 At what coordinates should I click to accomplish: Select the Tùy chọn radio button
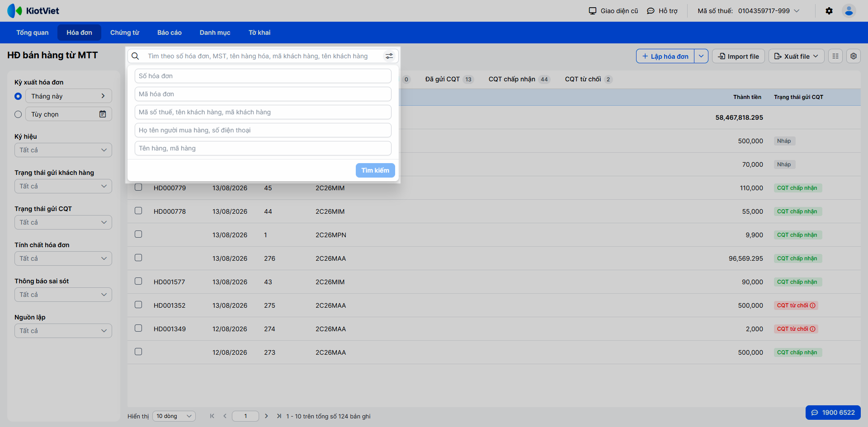click(x=18, y=114)
